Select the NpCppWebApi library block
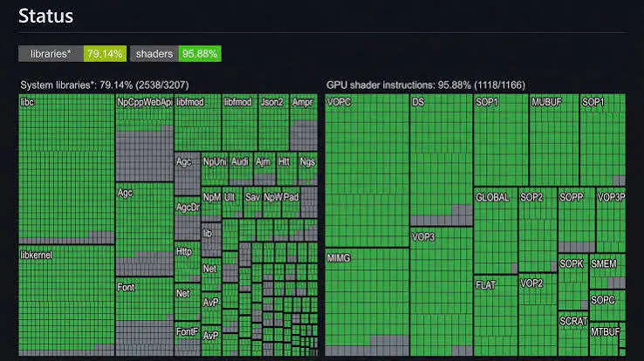Image resolution: width=644 pixels, height=361 pixels. click(x=145, y=138)
